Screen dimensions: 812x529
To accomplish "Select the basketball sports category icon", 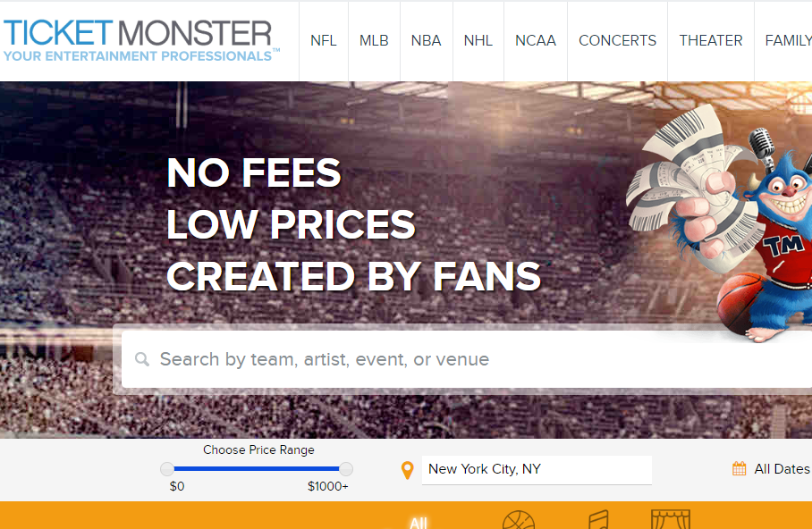I will point(519,520).
